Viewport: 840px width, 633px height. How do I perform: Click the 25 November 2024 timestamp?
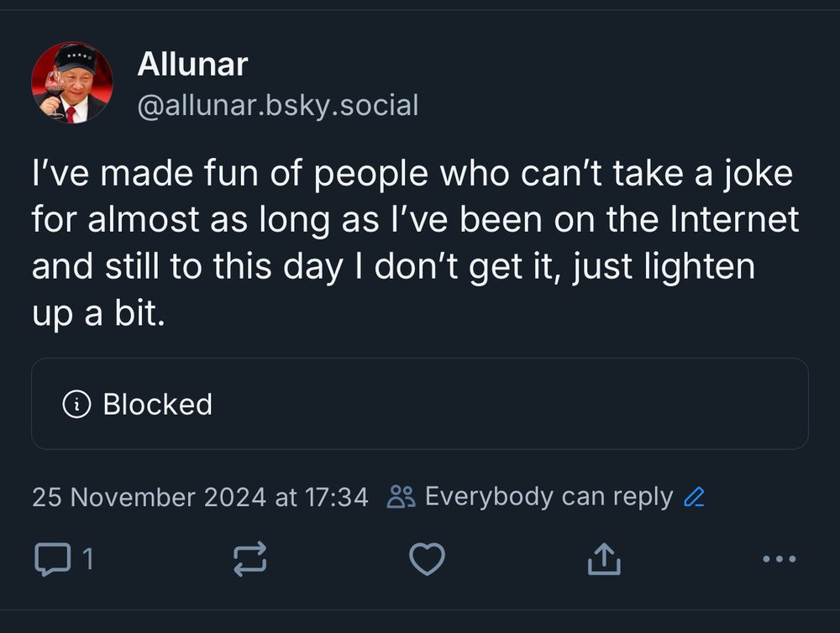tap(200, 497)
